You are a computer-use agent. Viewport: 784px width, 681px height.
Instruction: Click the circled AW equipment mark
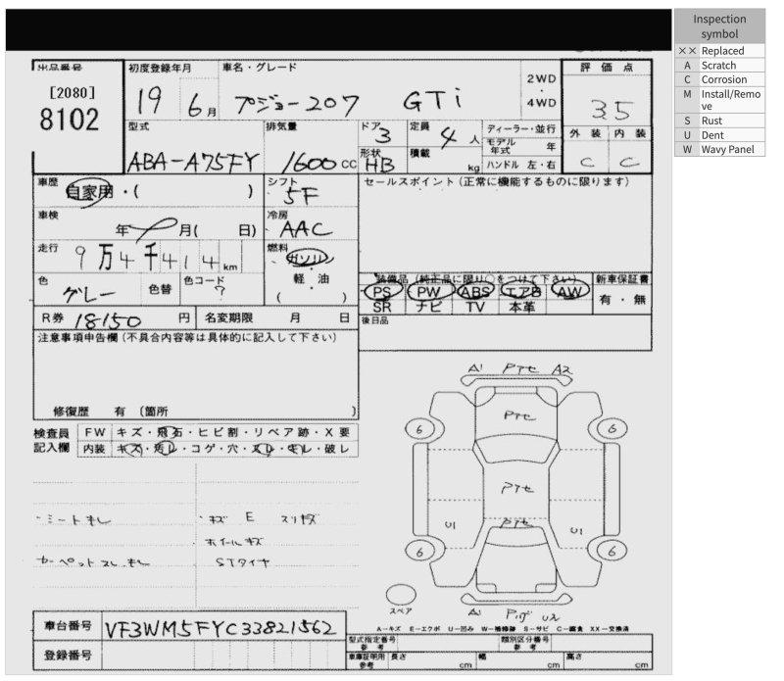[x=569, y=290]
